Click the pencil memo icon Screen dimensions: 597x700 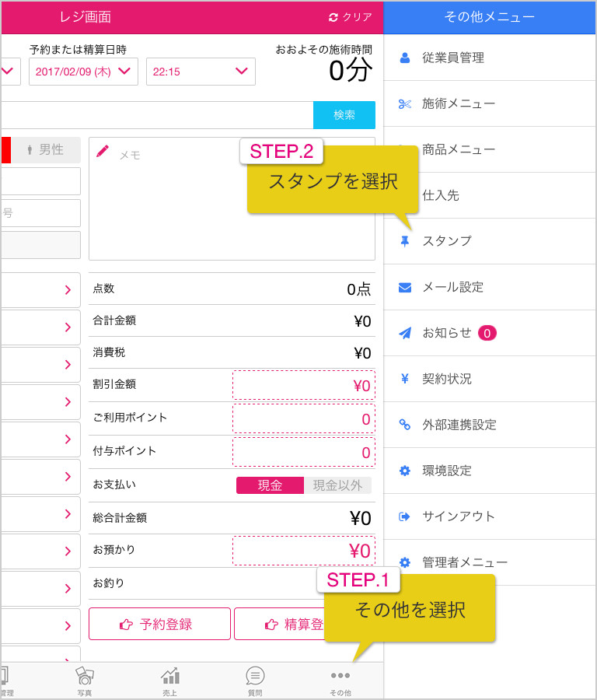pyautogui.click(x=103, y=151)
